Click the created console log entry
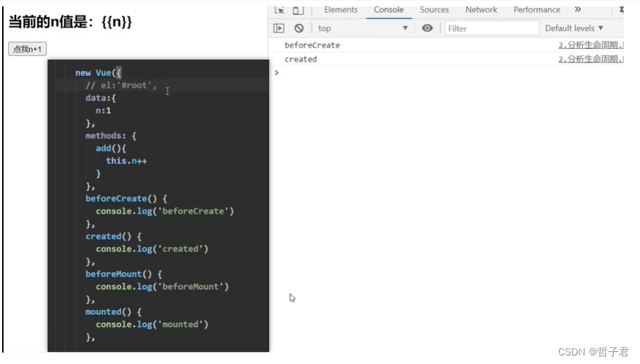The height and width of the screenshot is (364, 640). 300,59
